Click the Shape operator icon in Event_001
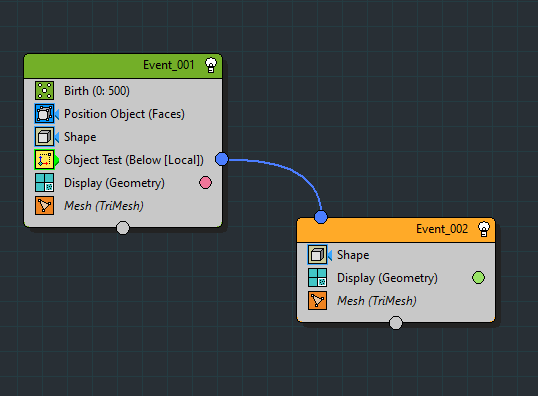The height and width of the screenshot is (396, 538). 44,137
